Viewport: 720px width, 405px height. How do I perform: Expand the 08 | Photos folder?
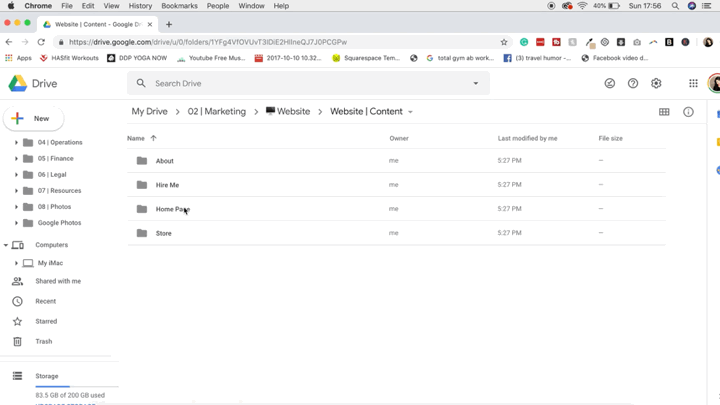coord(16,207)
